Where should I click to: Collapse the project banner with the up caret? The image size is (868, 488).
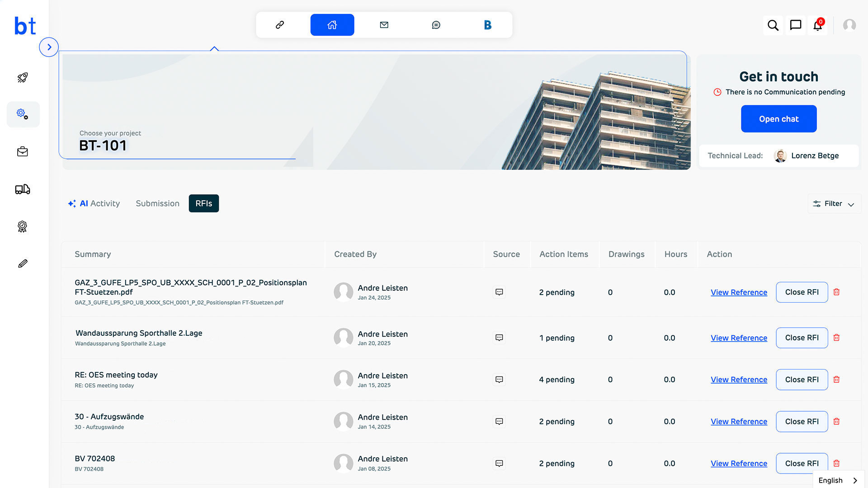point(214,48)
